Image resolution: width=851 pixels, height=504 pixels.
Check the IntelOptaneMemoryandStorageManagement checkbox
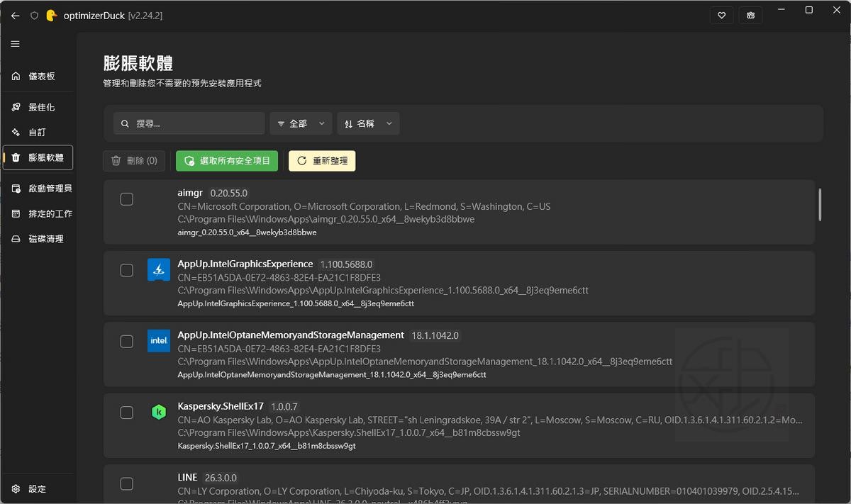tap(126, 342)
